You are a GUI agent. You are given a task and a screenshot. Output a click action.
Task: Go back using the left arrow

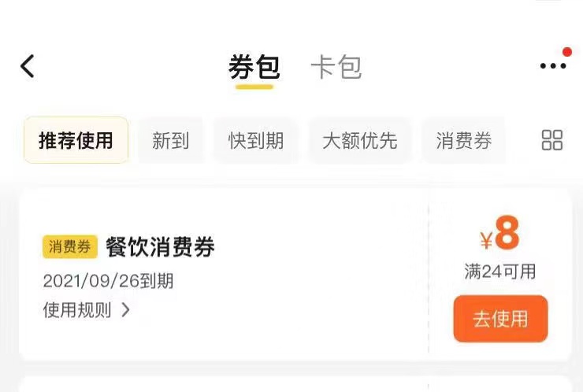tap(28, 66)
